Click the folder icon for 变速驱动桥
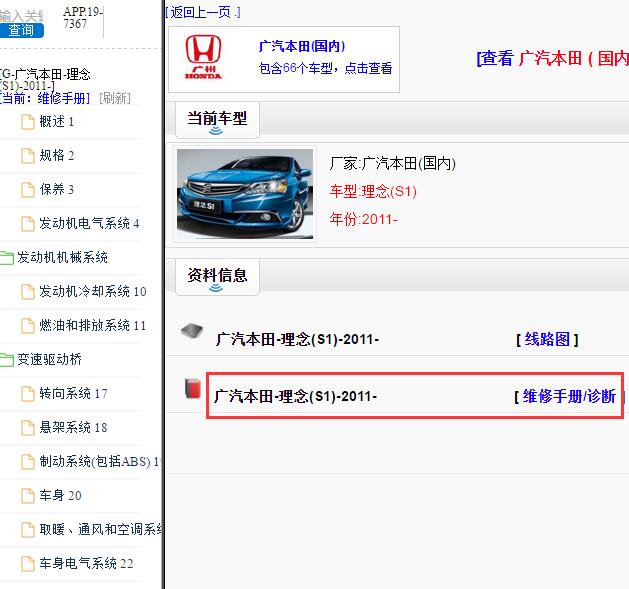 [7, 359]
